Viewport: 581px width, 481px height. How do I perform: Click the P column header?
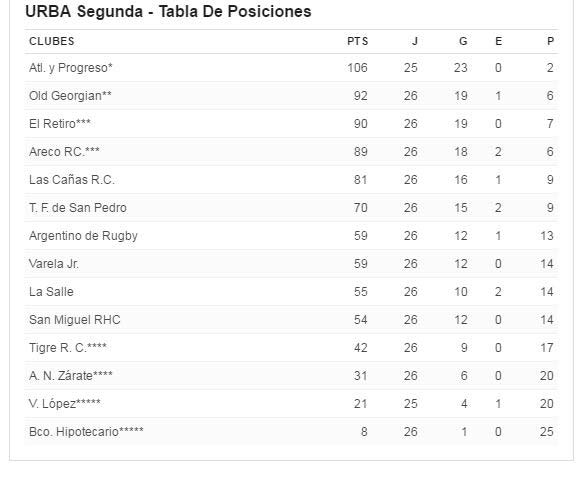(551, 41)
